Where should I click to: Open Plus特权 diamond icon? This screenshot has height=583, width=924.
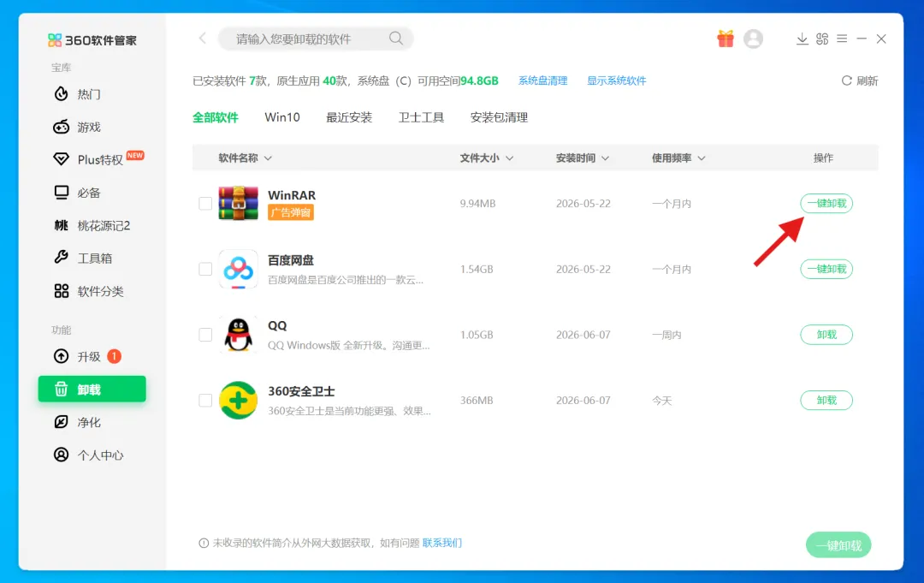coord(62,159)
